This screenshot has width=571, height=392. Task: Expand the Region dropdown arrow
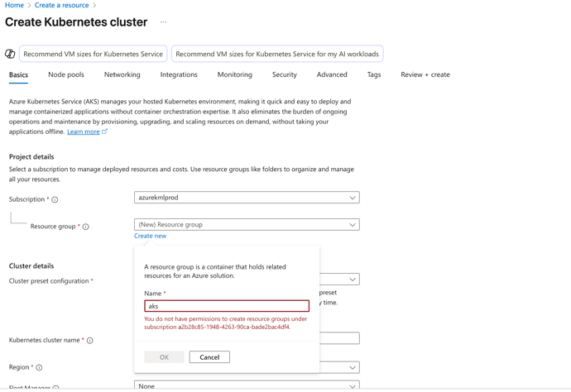pos(353,368)
